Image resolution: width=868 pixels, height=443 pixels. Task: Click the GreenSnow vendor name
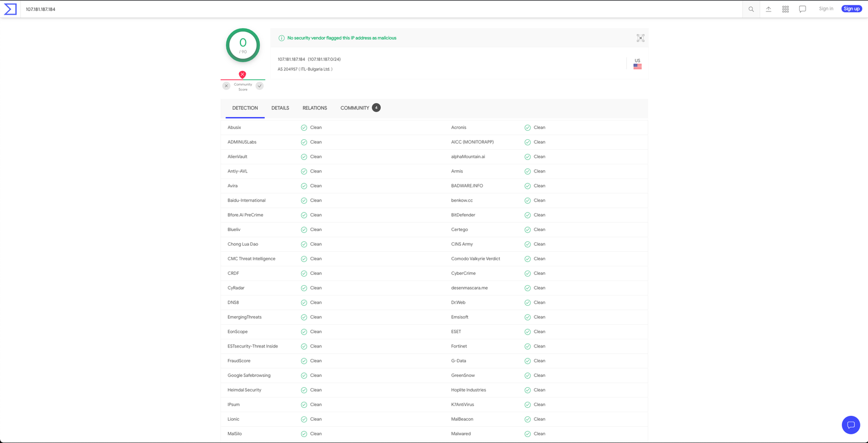point(463,375)
